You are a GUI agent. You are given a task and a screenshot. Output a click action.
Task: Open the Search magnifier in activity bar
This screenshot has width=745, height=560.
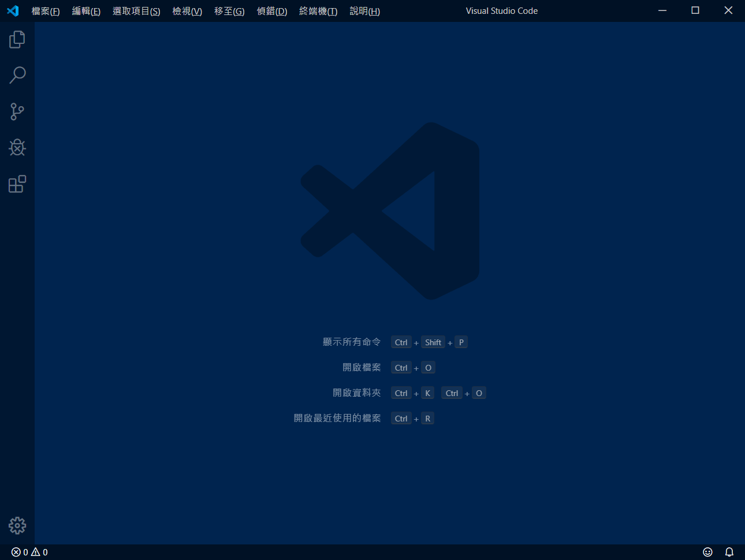point(17,75)
